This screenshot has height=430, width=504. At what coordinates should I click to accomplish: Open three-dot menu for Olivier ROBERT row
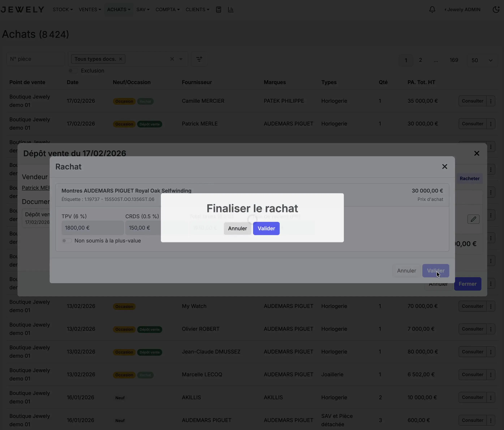point(491,329)
